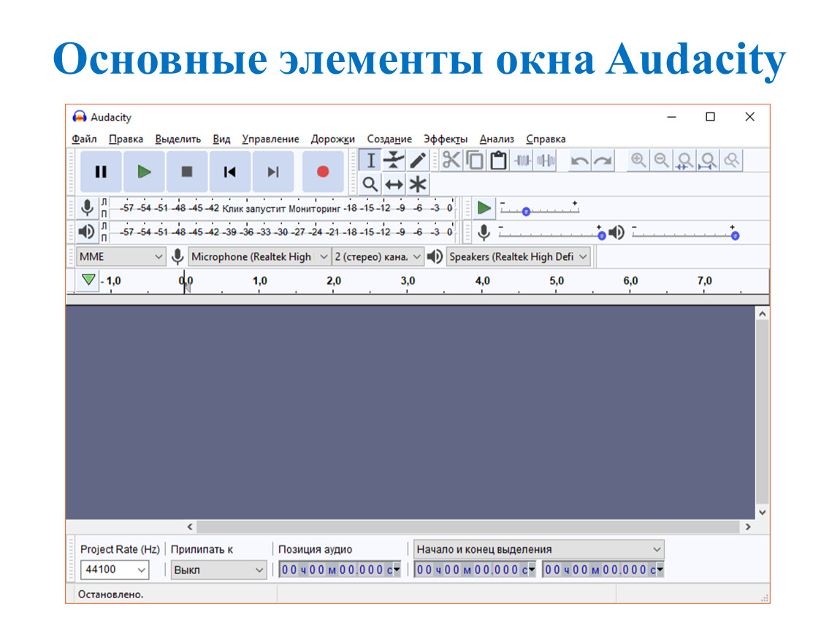Open the Справка menu

pos(546,139)
